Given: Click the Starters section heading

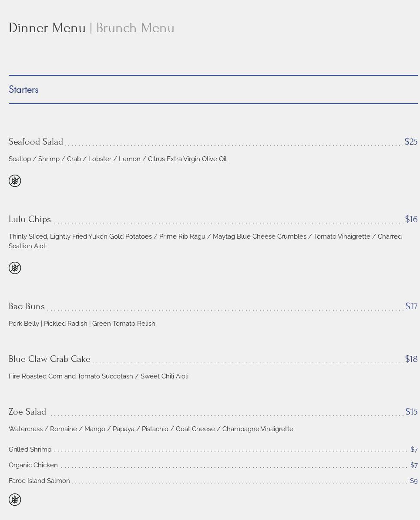Looking at the screenshot, I should pos(24,90).
